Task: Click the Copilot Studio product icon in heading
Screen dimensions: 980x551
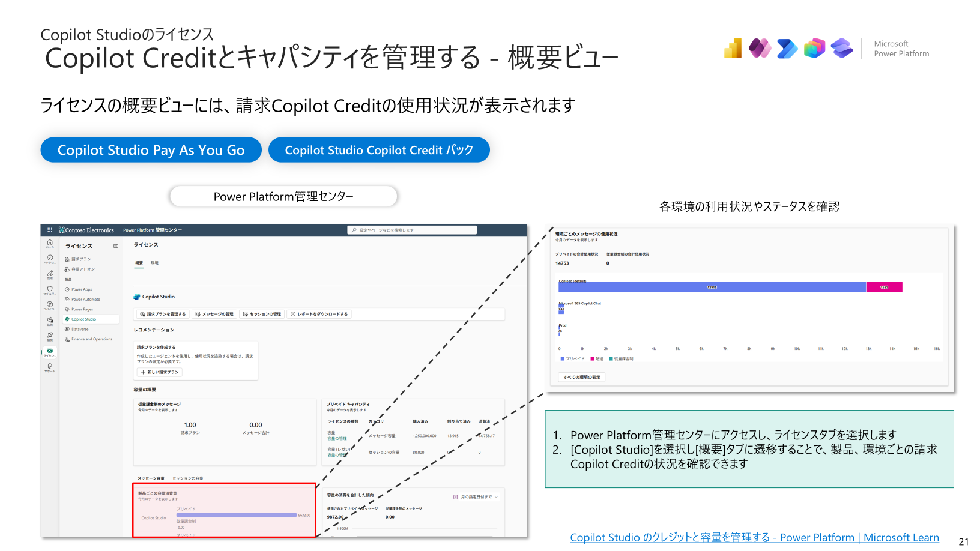Action: (136, 297)
